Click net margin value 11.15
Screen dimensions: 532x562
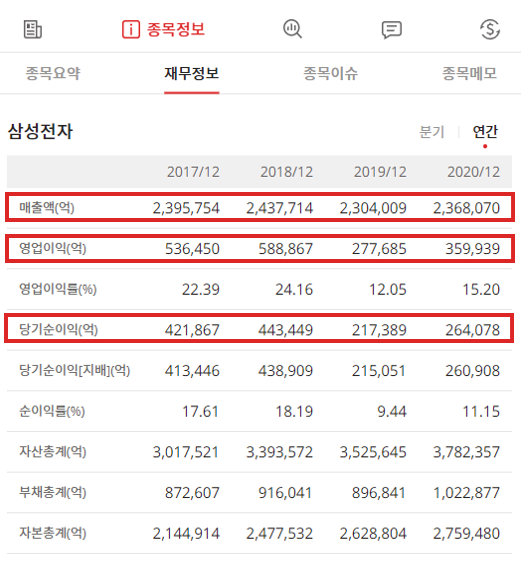[x=481, y=411]
